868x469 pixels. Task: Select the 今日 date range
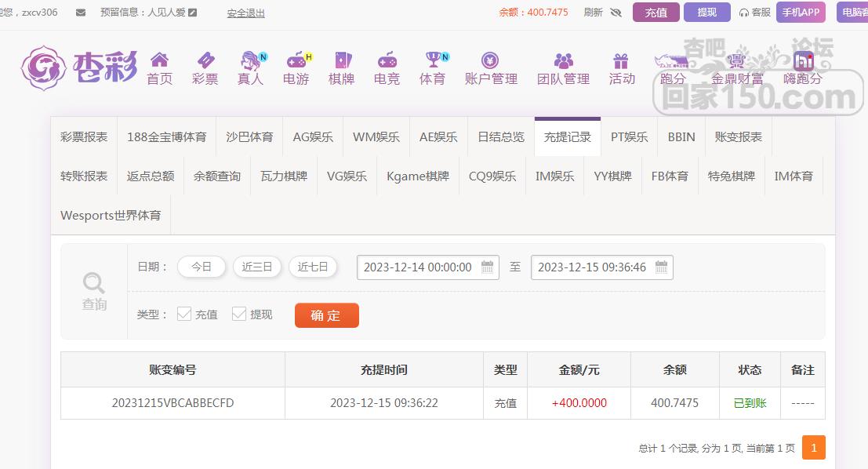[x=202, y=267]
